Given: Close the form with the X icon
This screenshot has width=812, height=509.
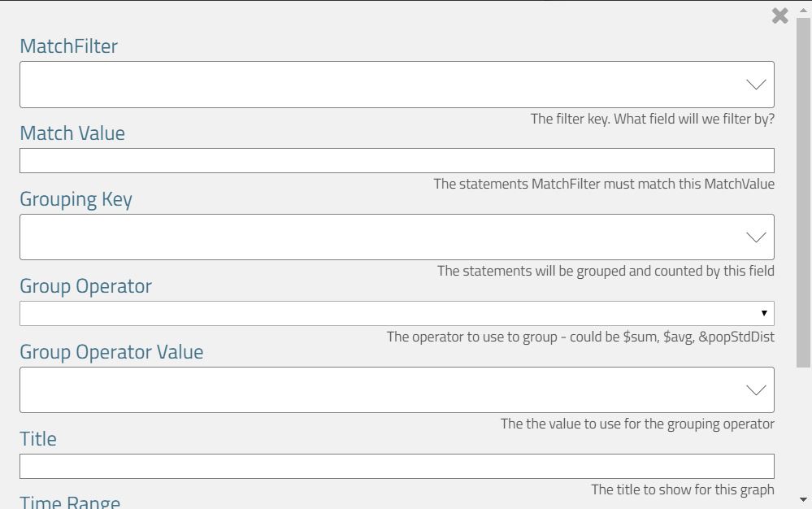Looking at the screenshot, I should (779, 15).
